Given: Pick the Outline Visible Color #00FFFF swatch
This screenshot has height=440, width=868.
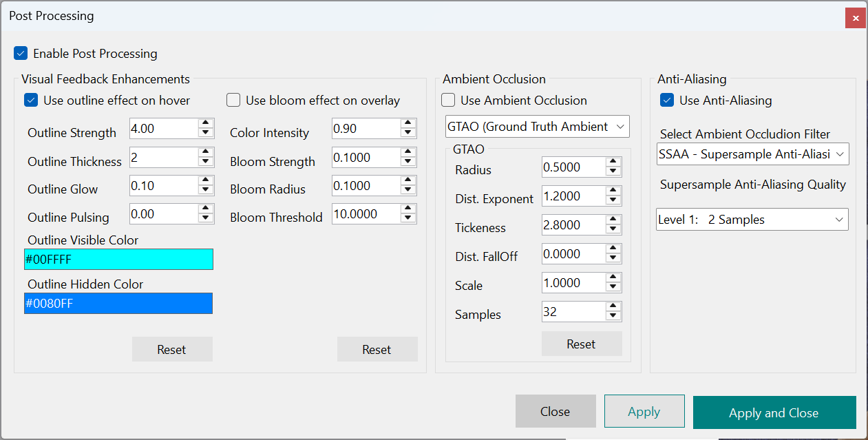Looking at the screenshot, I should [x=118, y=259].
